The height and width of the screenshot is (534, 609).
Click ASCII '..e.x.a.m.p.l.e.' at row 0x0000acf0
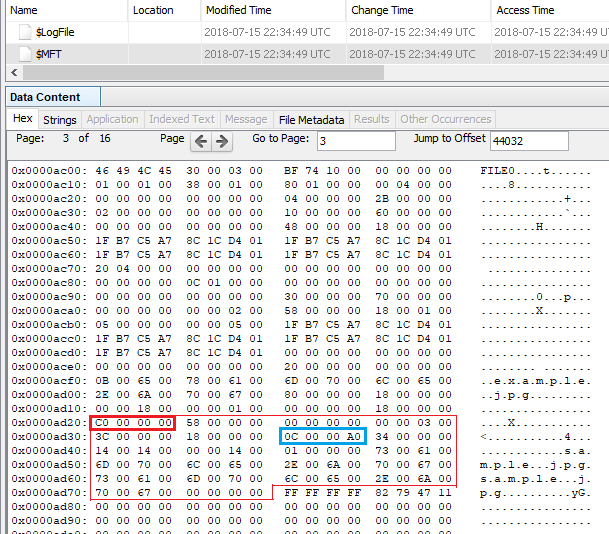tap(536, 381)
